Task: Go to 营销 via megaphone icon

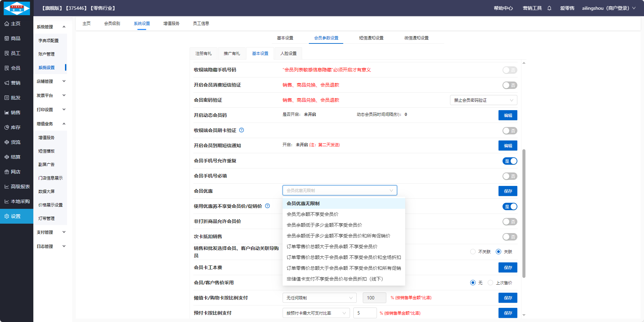Action: 7,83
